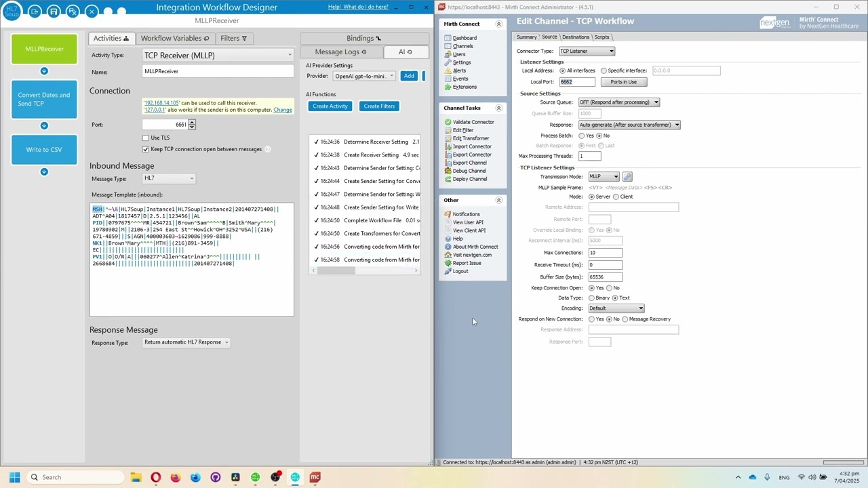Click the HL7 Soup logo icon
Screen dimensions: 868x488
(x=13, y=11)
